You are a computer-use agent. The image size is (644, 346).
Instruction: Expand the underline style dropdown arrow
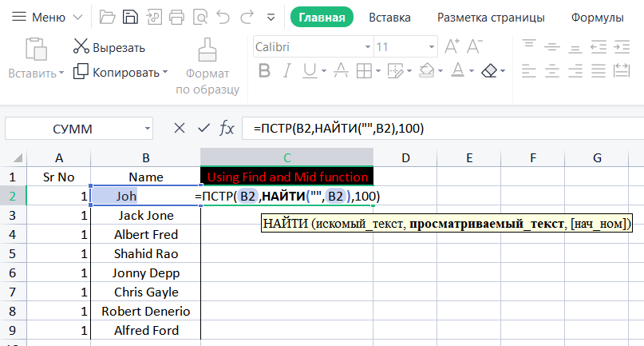tap(324, 71)
